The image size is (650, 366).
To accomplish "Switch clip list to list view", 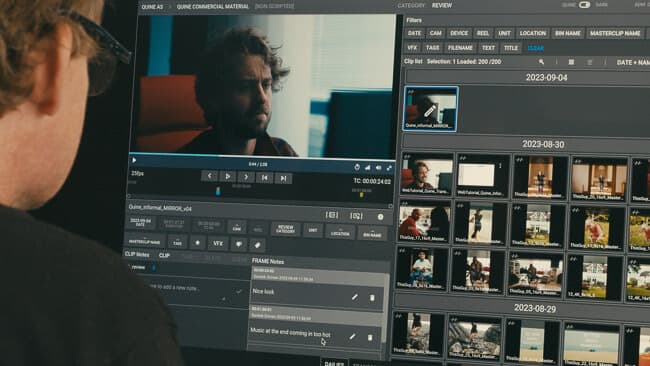I will point(589,63).
